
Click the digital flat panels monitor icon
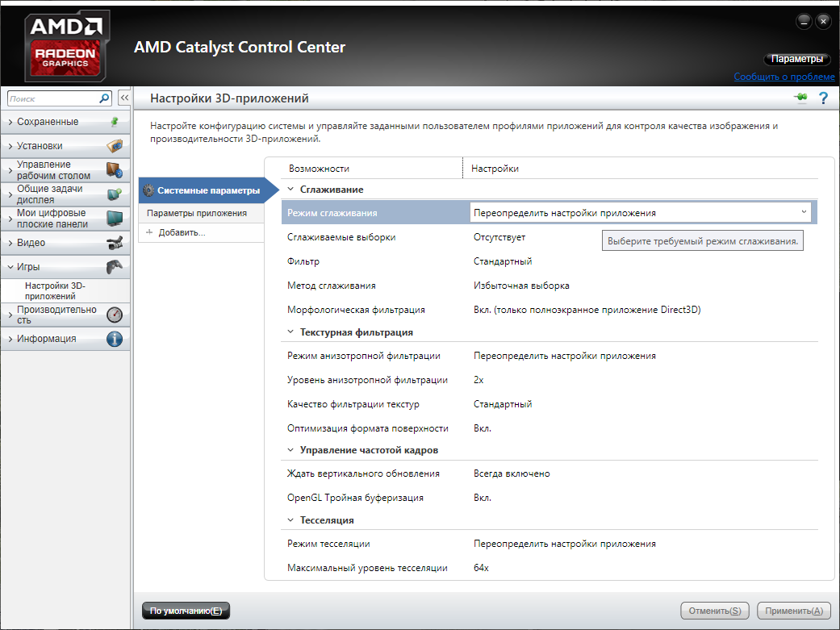tap(115, 219)
